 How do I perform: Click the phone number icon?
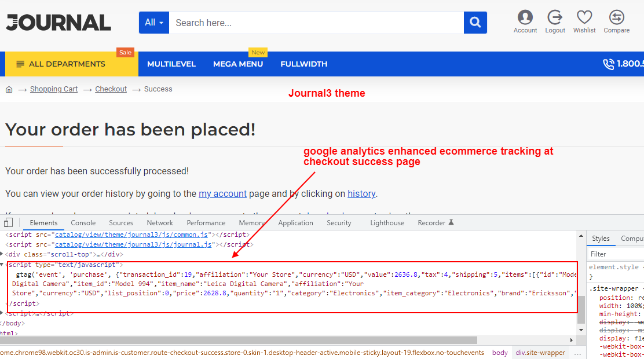(x=608, y=64)
